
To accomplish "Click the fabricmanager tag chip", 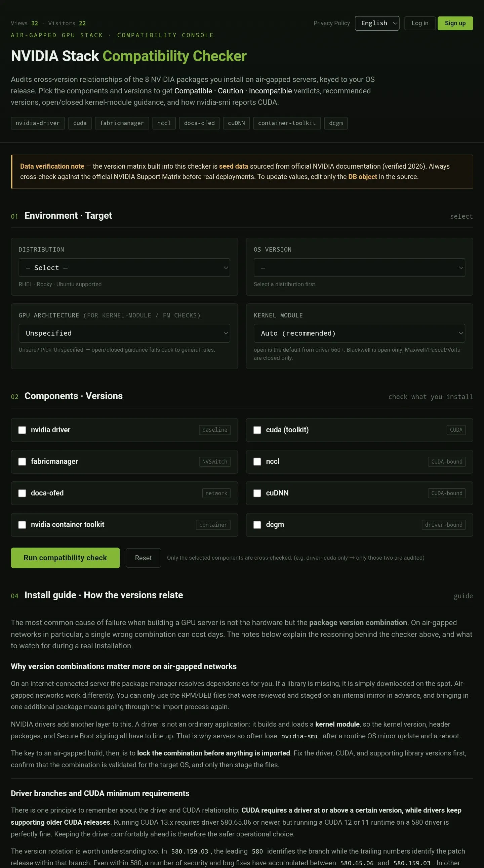I will [x=122, y=123].
